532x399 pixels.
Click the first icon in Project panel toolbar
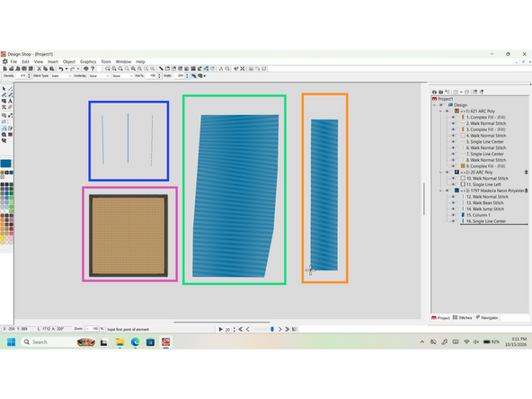tap(434, 92)
